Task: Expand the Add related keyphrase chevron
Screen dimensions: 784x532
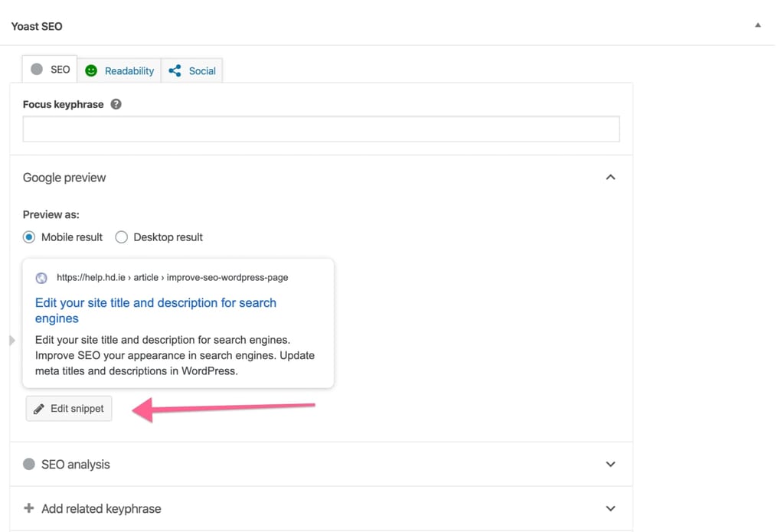Action: (610, 508)
